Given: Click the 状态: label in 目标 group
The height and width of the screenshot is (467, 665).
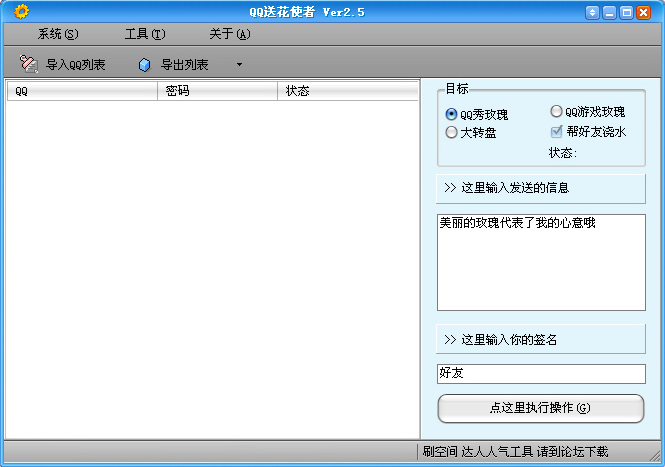Looking at the screenshot, I should [563, 153].
